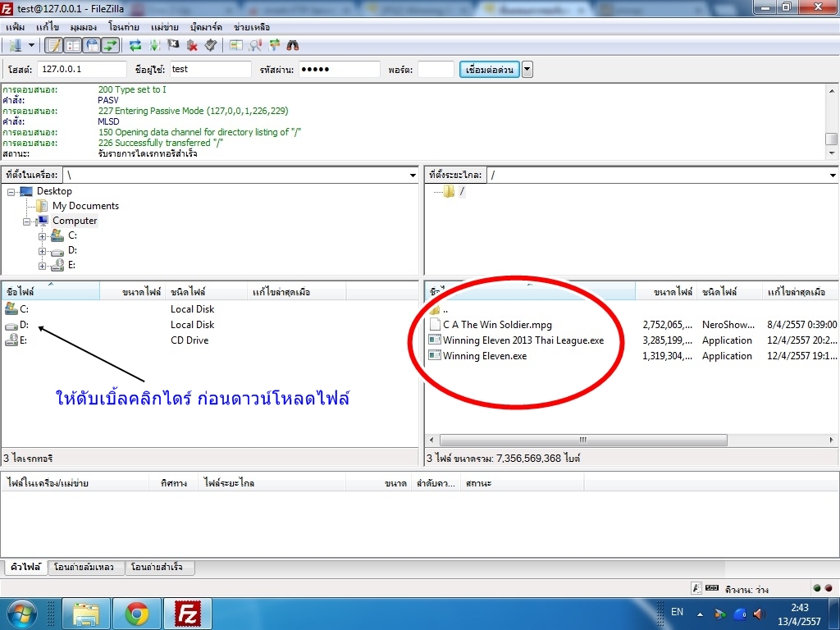Focus the empty port field
Screen dimensions: 840x630
[436, 69]
